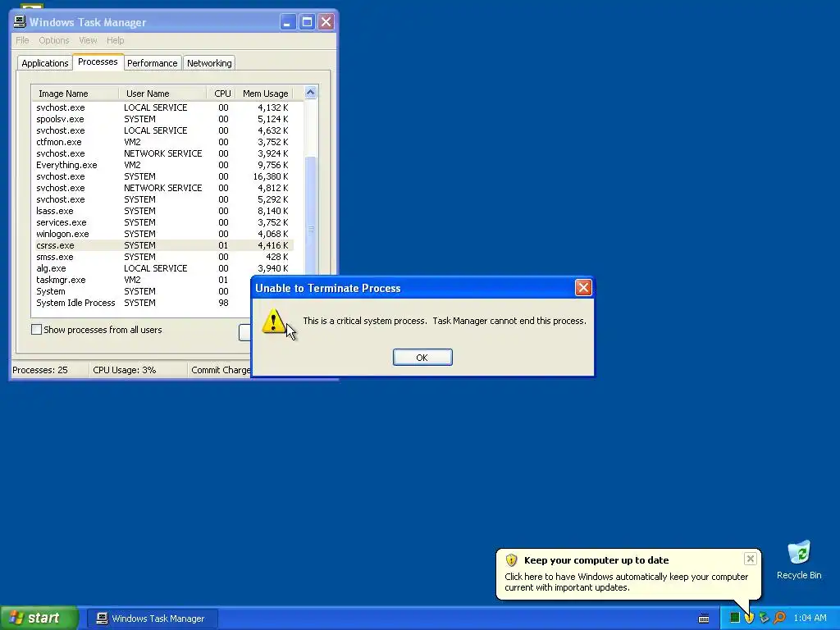The height and width of the screenshot is (630, 840).
Task: Click the warning icon in the dialog
Action: click(274, 321)
